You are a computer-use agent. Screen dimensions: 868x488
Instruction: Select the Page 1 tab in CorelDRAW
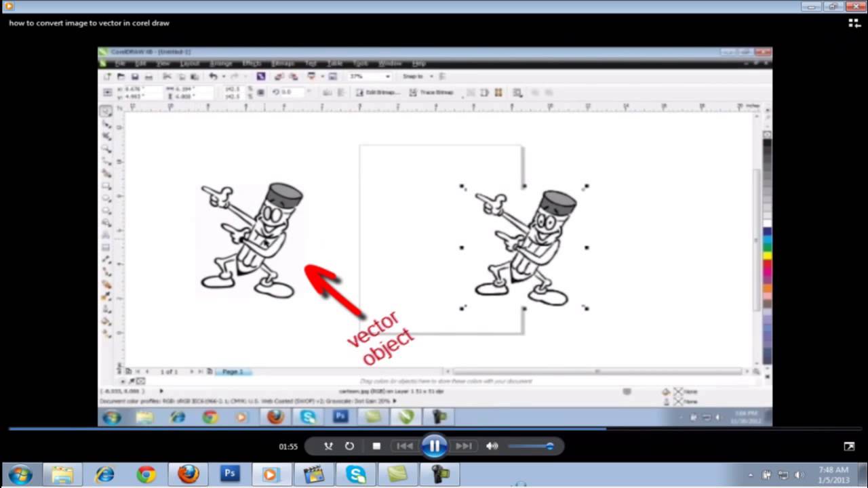(x=233, y=371)
